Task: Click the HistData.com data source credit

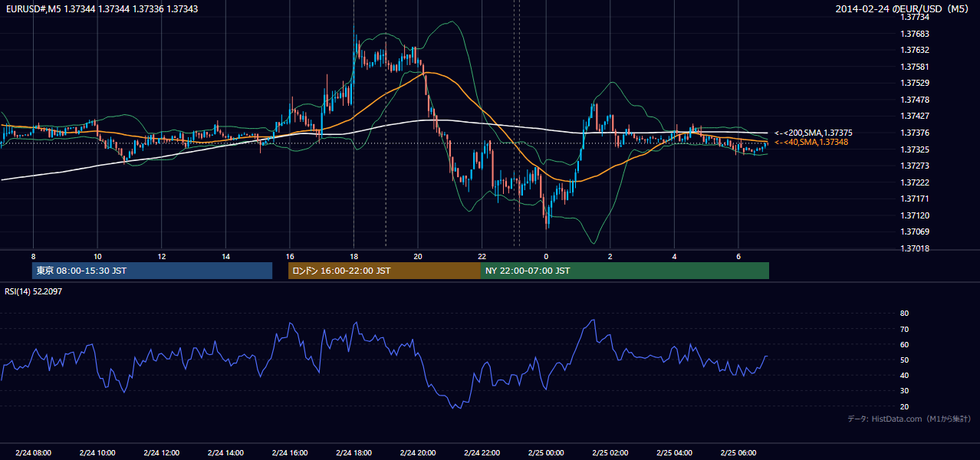Action: pyautogui.click(x=909, y=419)
